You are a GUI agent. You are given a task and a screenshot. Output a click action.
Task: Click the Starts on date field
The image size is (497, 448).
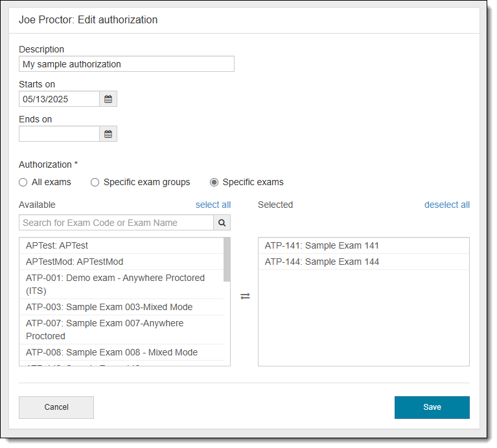click(x=59, y=99)
